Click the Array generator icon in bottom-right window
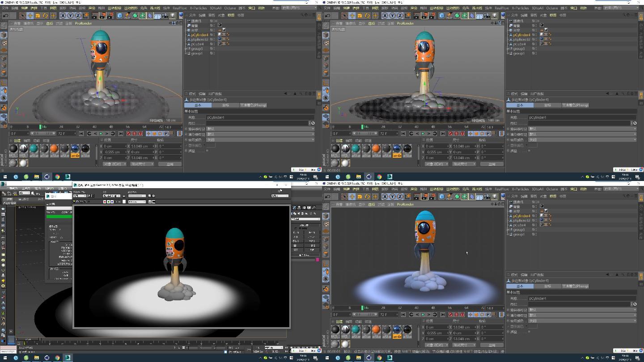644x362 pixels. pyautogui.click(x=464, y=197)
